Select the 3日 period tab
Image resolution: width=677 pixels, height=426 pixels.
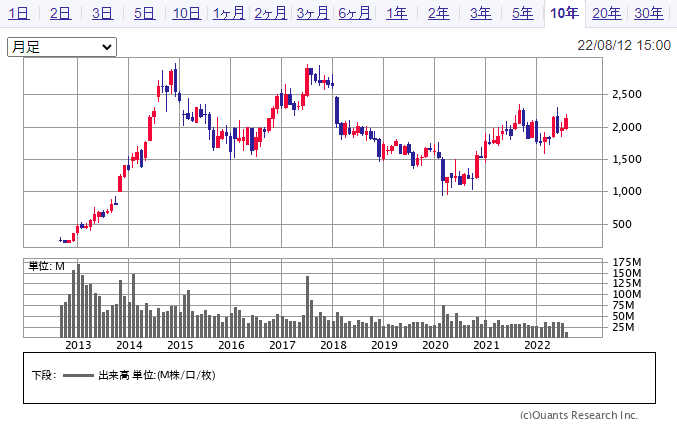click(102, 13)
